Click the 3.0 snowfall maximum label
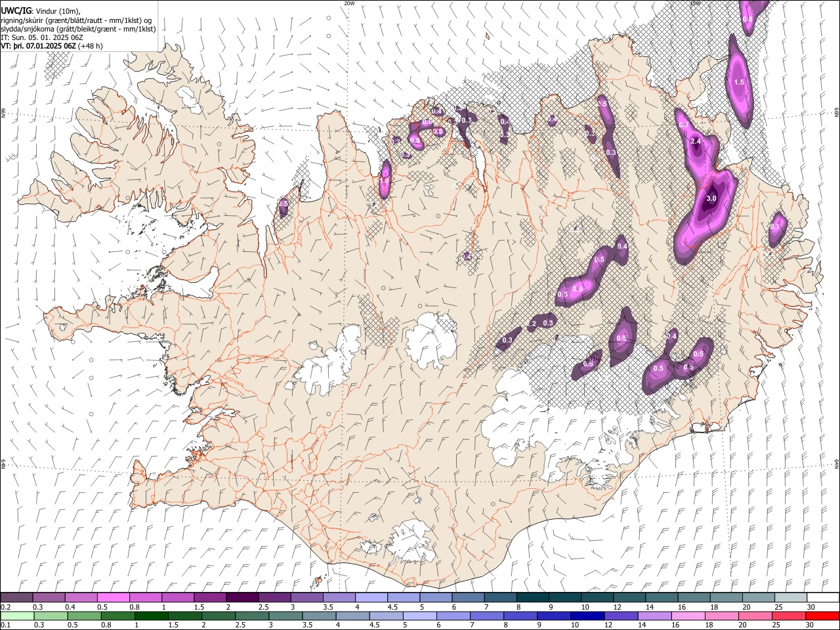Screen dimensions: 840x630 coord(711,198)
